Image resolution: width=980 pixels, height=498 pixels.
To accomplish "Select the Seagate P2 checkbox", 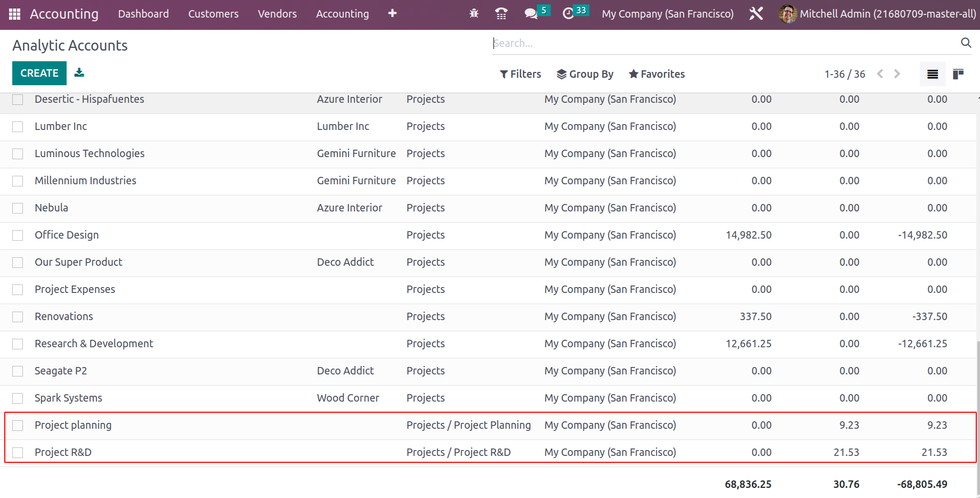I will point(18,371).
